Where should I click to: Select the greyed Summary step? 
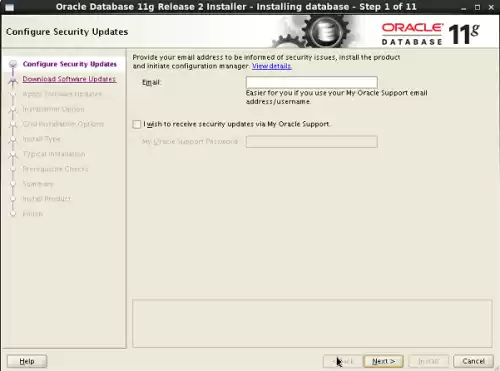[x=38, y=184]
